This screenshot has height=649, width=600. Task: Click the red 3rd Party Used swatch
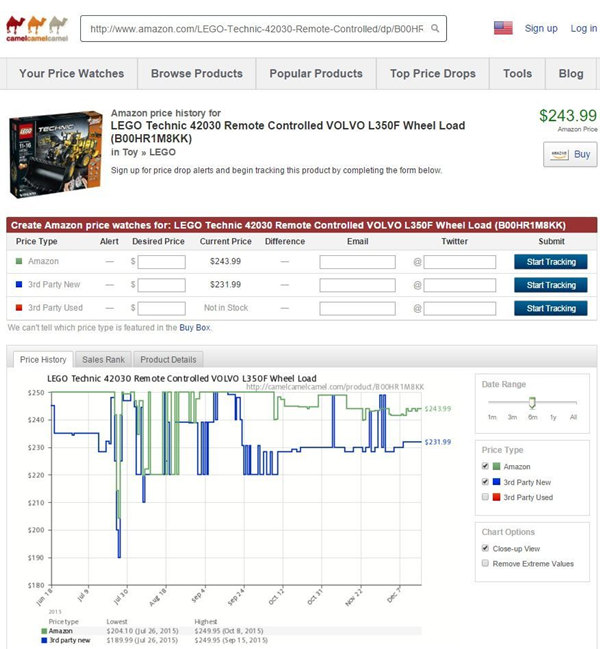pyautogui.click(x=497, y=497)
